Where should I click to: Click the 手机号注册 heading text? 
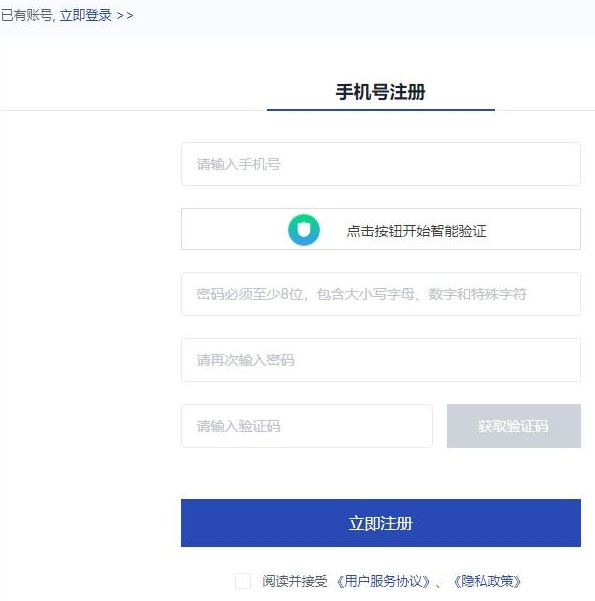(381, 92)
